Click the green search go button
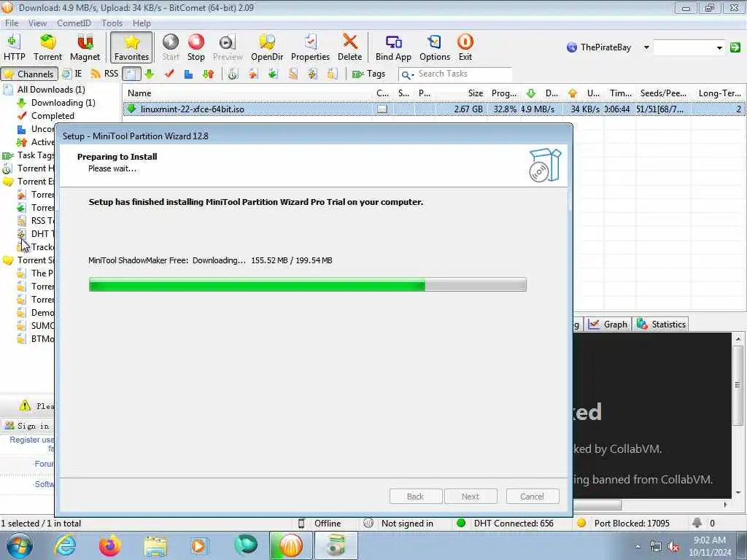The image size is (747, 560). 735,47
